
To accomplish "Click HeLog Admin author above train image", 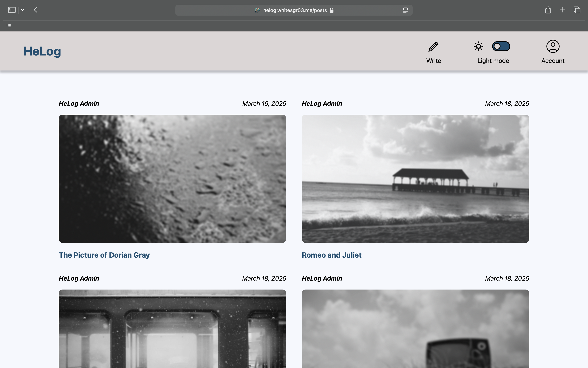I will point(79,278).
